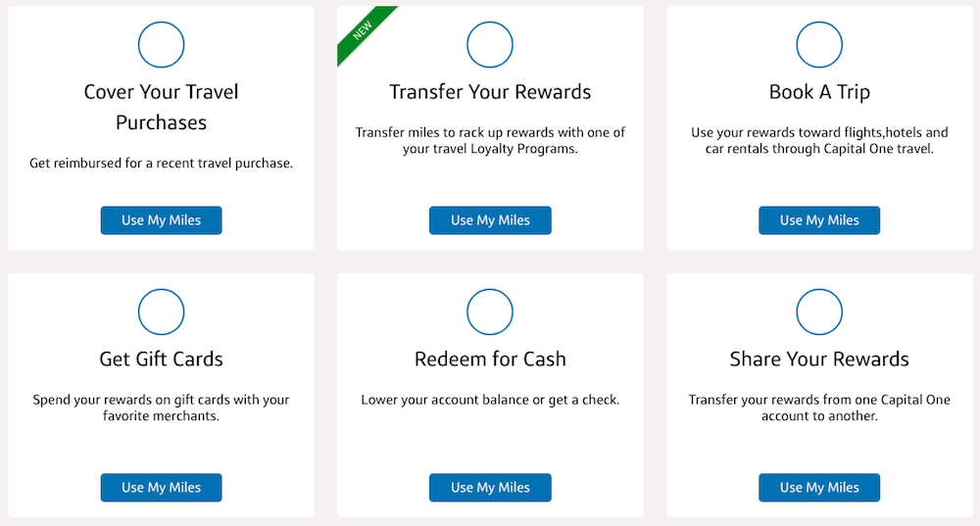Click Use My Miles under Redeem for Cash
The height and width of the screenshot is (526, 980).
(x=490, y=488)
